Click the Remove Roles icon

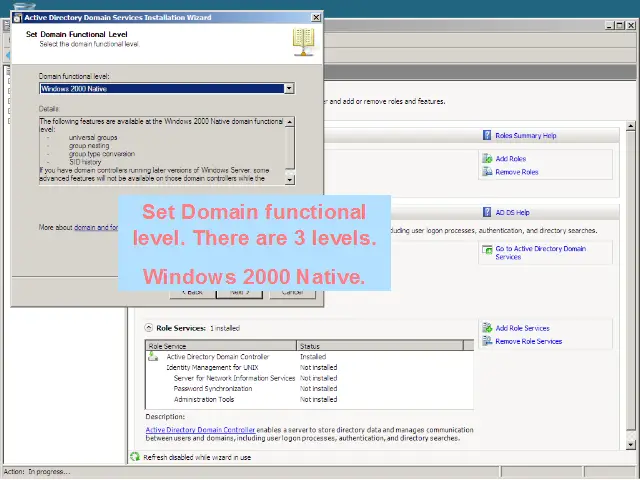(487, 172)
